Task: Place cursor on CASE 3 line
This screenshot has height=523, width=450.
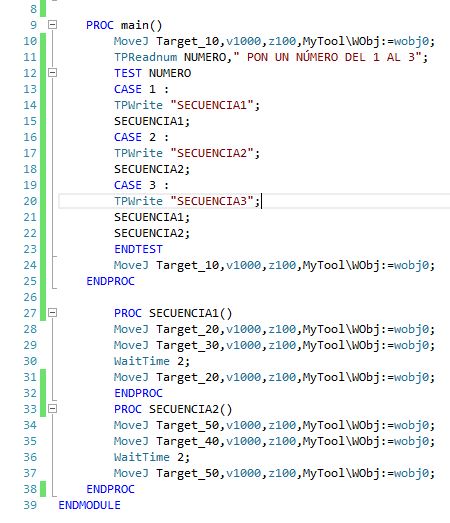Action: tap(141, 185)
